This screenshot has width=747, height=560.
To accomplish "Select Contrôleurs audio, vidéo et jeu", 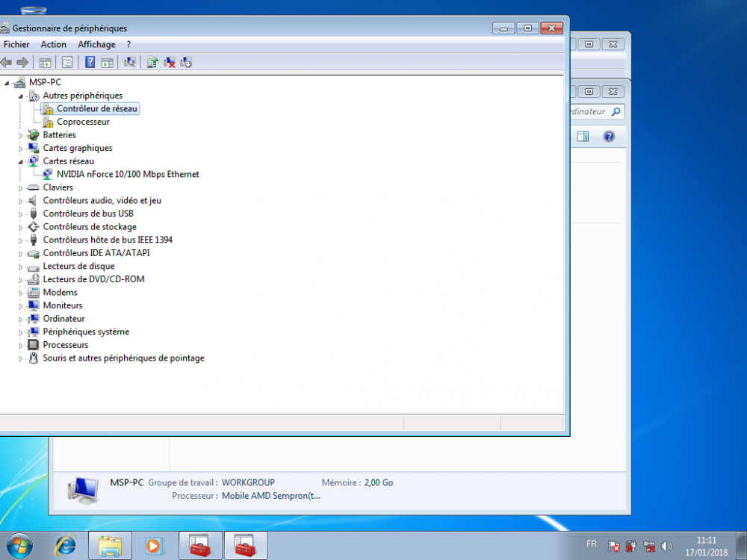I will [x=102, y=200].
